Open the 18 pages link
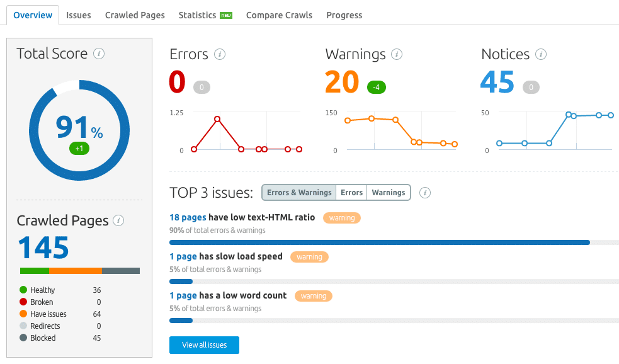 click(x=188, y=217)
